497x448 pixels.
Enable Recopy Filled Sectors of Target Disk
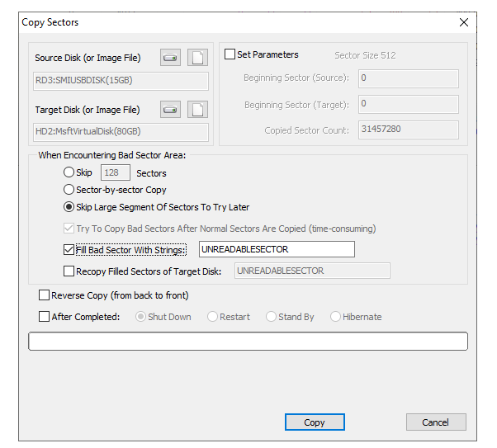coord(69,271)
